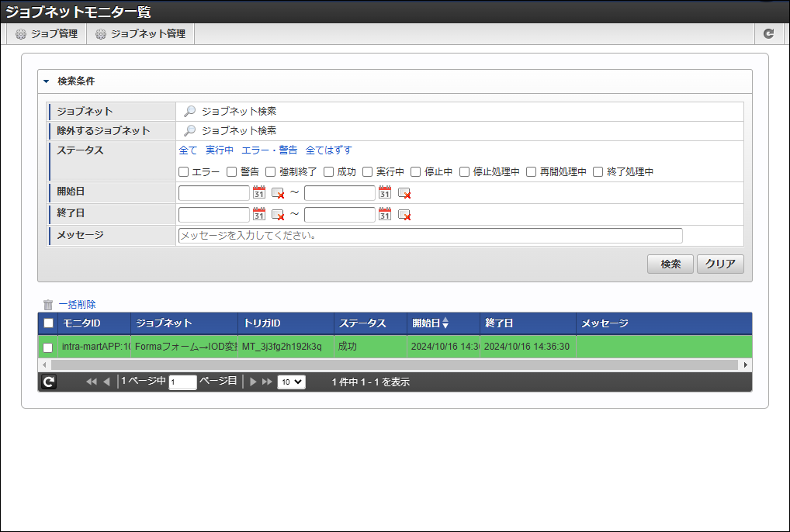
Task: Go to the first page of results
Action: click(x=92, y=382)
